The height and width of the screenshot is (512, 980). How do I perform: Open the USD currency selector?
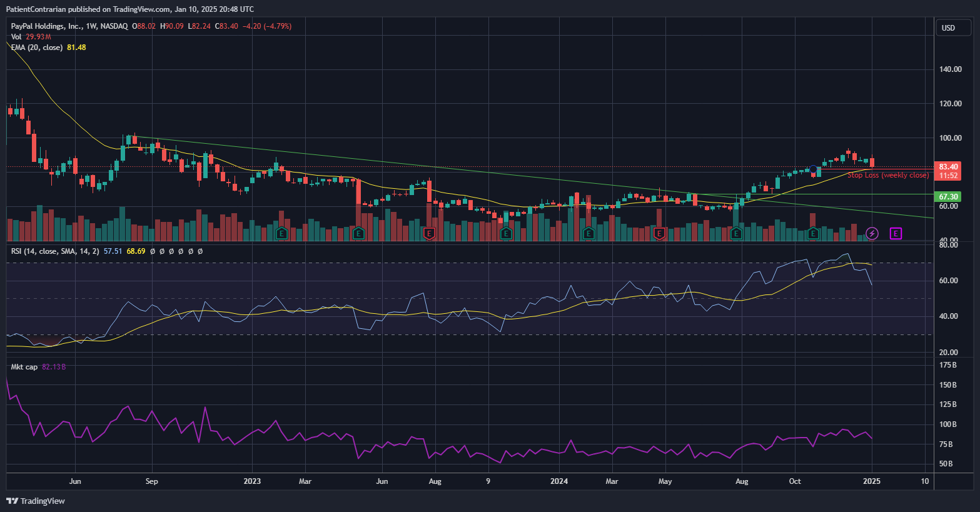(x=952, y=28)
